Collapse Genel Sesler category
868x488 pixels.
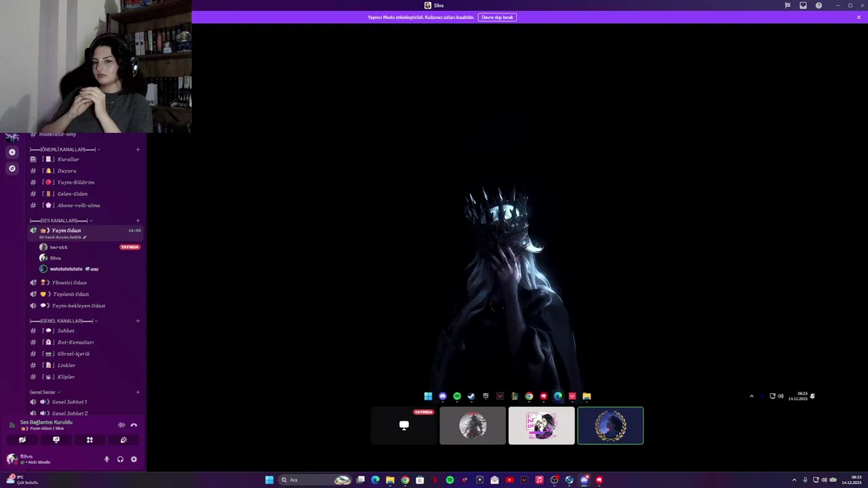click(x=45, y=392)
